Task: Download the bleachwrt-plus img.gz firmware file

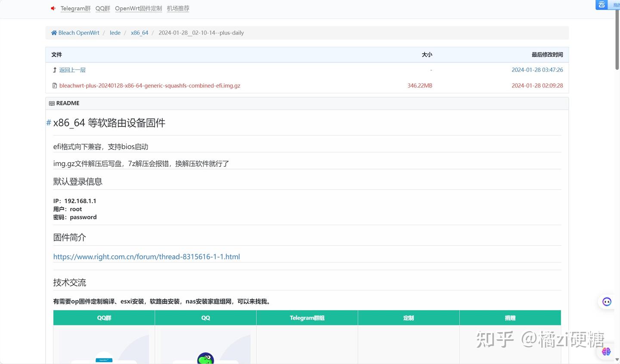Action: point(149,85)
